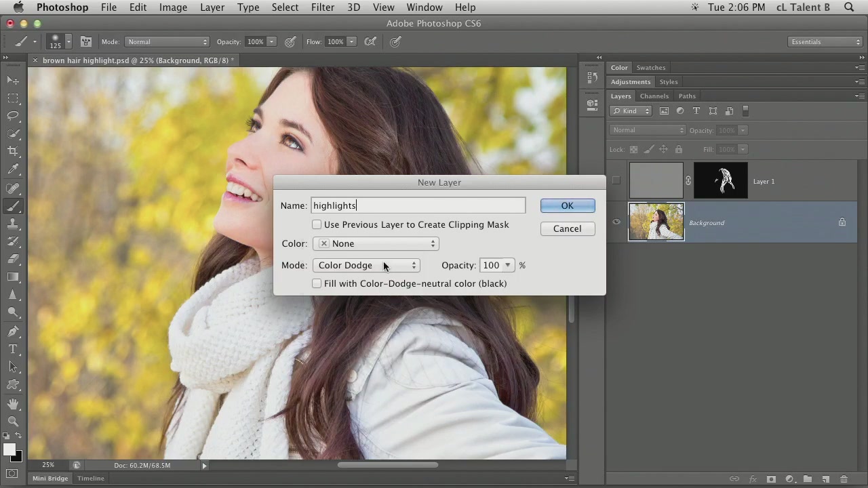Click Add layer mask icon
The image size is (868, 488).
(771, 479)
